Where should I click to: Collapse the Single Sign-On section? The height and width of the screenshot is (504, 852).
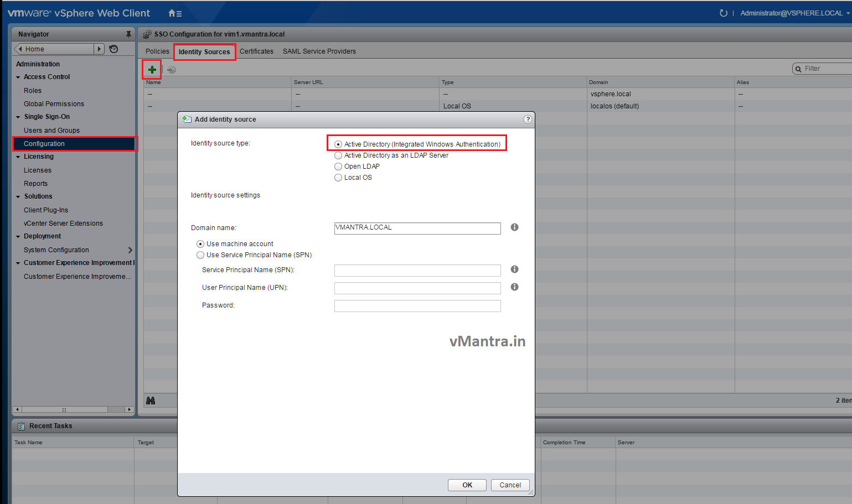(x=18, y=117)
